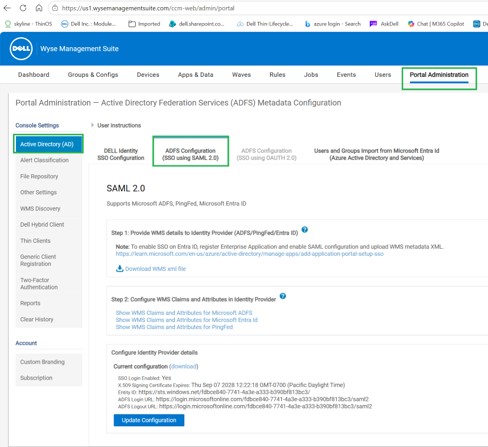
Task: Click the Dell logo in header
Action: point(21,49)
